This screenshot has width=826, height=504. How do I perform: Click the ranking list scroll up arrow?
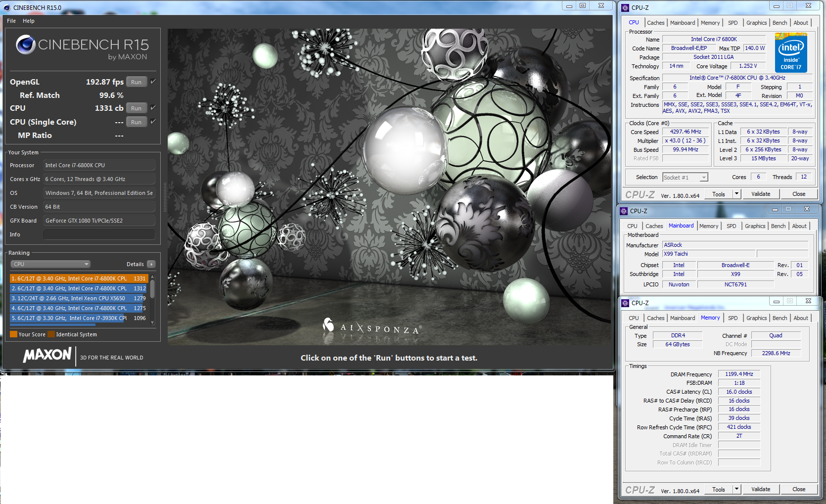(152, 276)
